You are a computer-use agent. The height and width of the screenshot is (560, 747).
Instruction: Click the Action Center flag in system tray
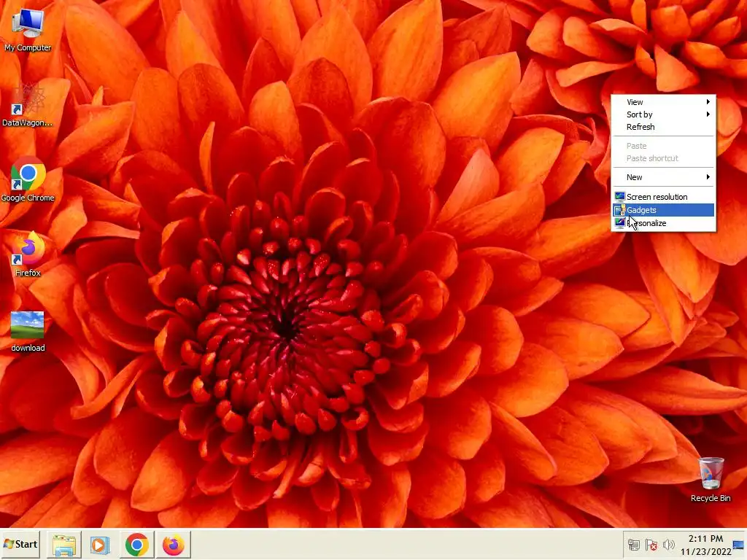[x=651, y=545]
